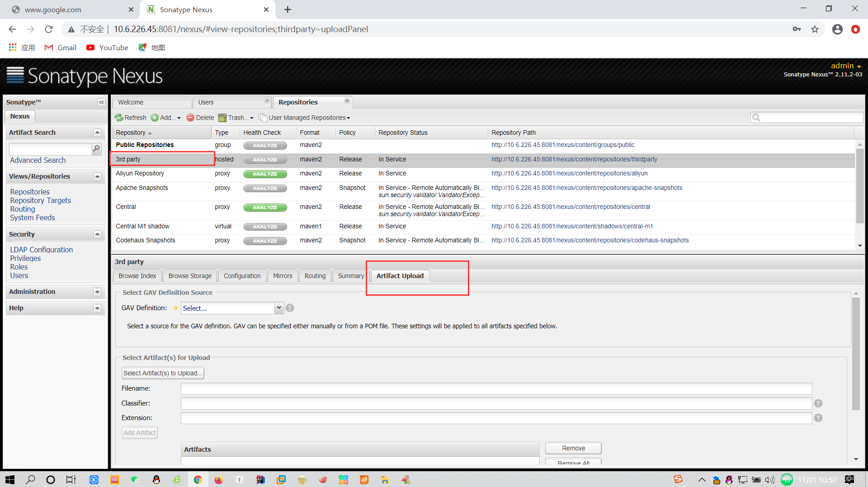
Task: Switch to the Welcome tab
Action: coord(152,102)
